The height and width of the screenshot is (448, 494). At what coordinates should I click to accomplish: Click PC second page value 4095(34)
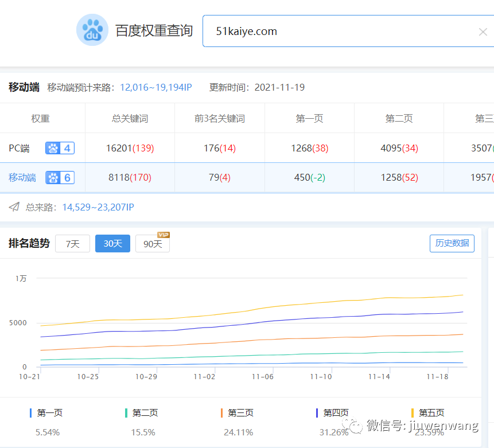[x=399, y=148]
